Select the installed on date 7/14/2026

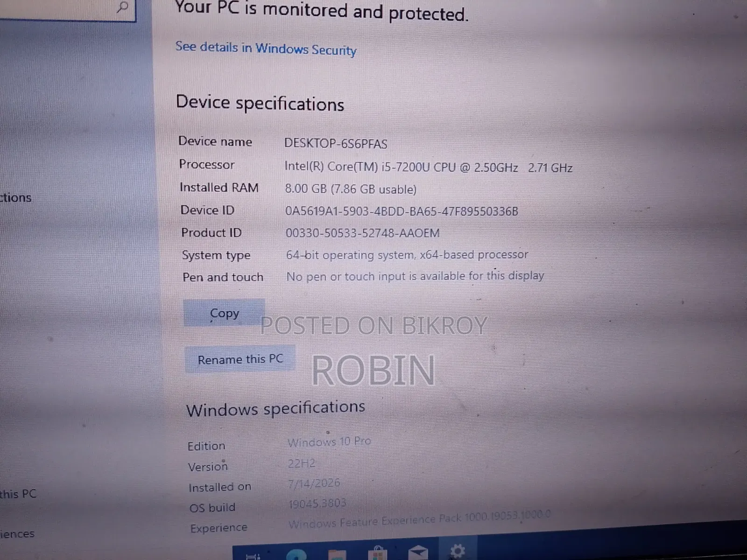tap(314, 483)
